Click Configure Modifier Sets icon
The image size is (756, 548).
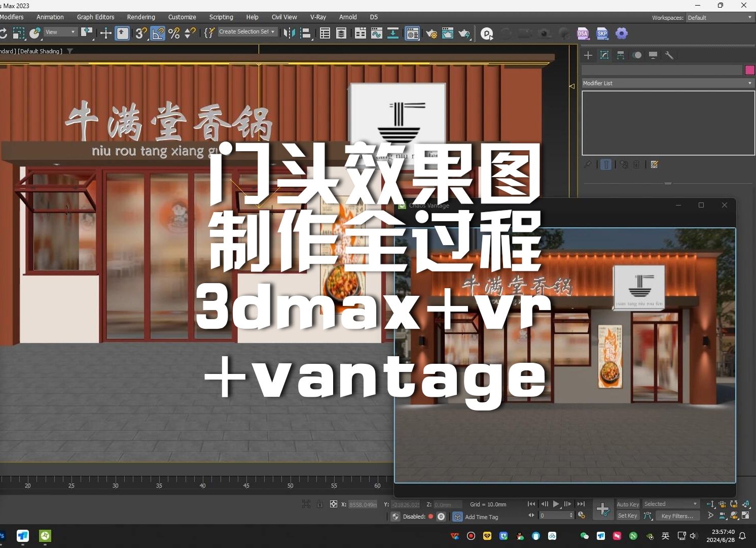tap(654, 164)
